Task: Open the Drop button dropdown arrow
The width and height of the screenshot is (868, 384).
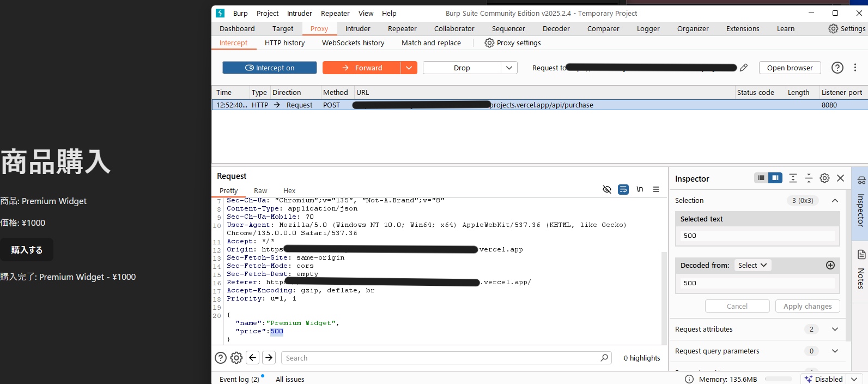Action: click(x=509, y=68)
